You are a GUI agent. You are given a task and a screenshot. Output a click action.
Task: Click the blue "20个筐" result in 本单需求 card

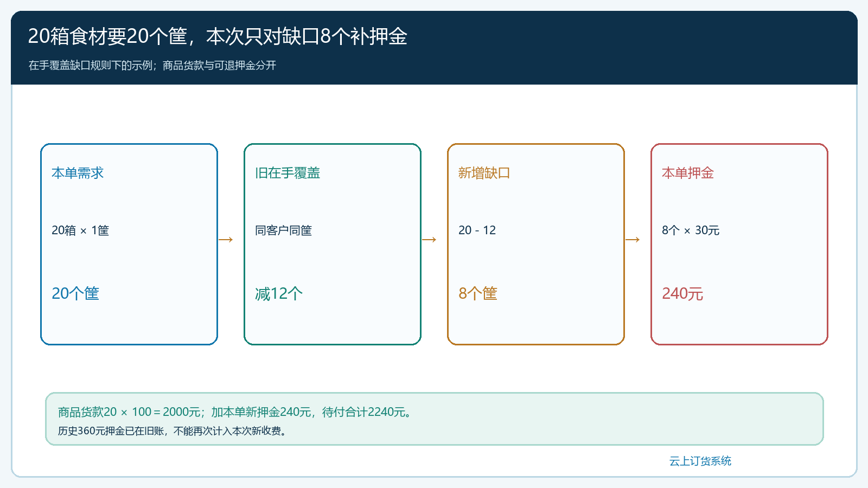75,293
